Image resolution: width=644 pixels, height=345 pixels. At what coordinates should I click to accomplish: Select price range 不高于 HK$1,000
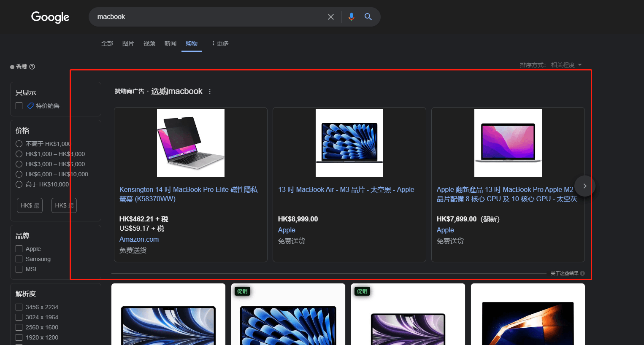point(19,144)
